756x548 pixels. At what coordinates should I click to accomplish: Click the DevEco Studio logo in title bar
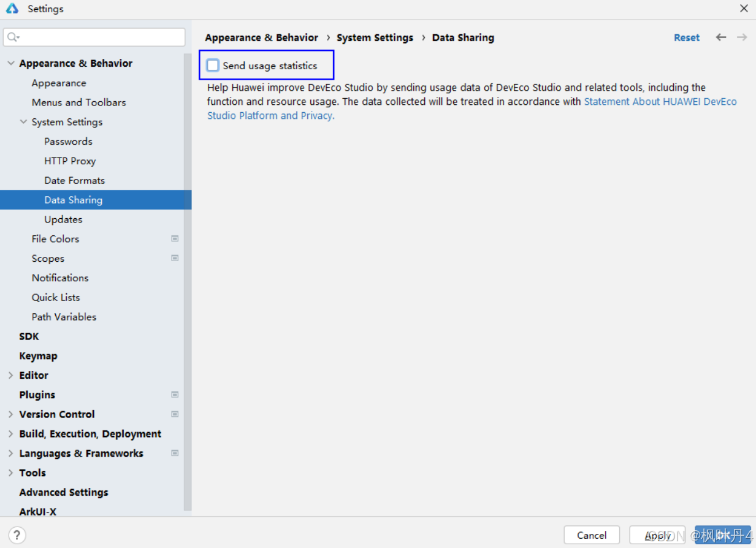coord(12,9)
